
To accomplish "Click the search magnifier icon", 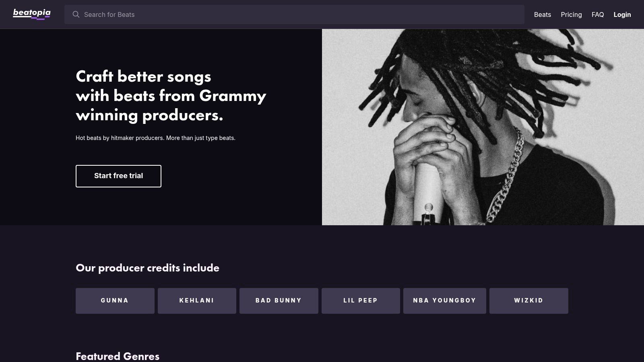I will pyautogui.click(x=76, y=14).
